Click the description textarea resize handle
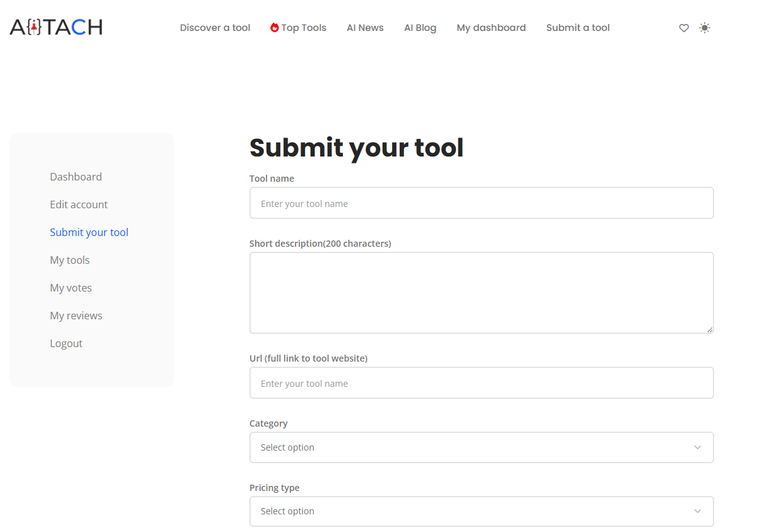Screen dimensions: 764x532 pyautogui.click(x=710, y=329)
